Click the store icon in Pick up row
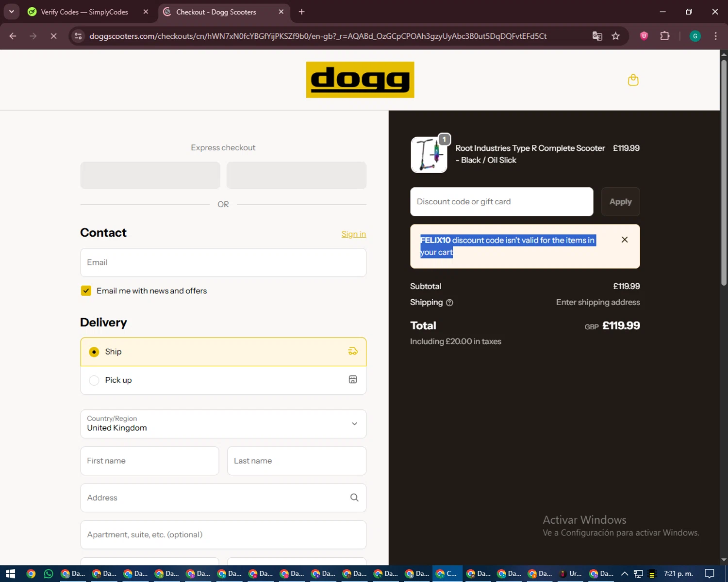This screenshot has height=582, width=728. 353,380
